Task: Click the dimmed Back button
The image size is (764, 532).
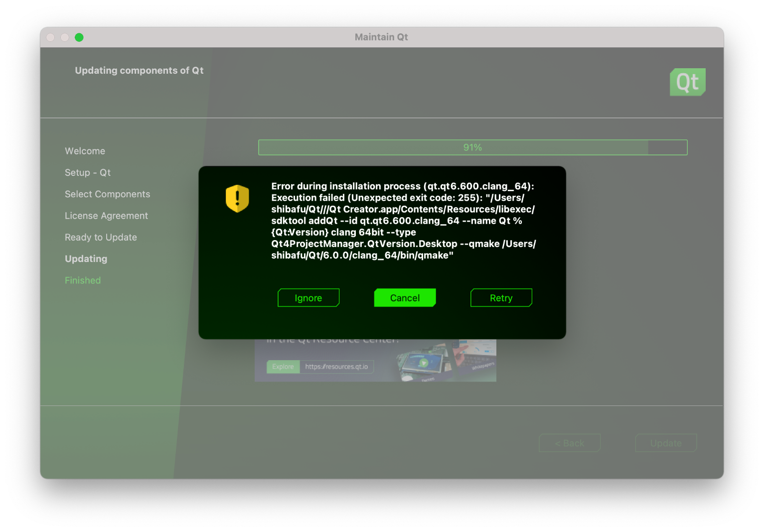Action: point(569,443)
